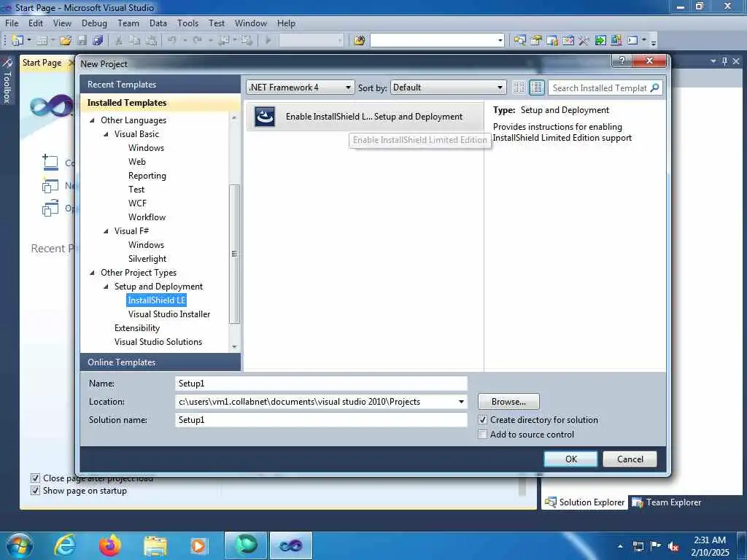Click the Undo arrow toolbar icon

point(172,41)
